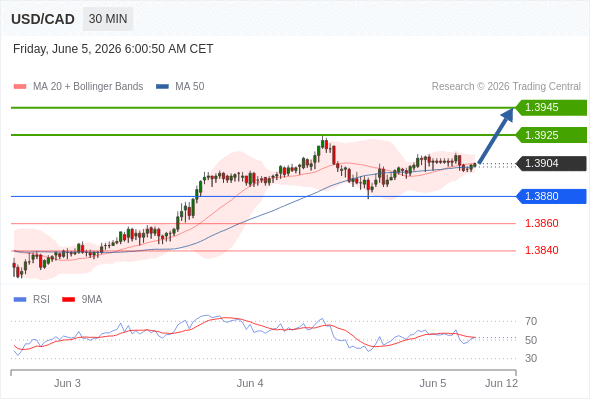590x400 pixels.
Task: Click the black 1.3904 current price tag
Action: coord(551,163)
